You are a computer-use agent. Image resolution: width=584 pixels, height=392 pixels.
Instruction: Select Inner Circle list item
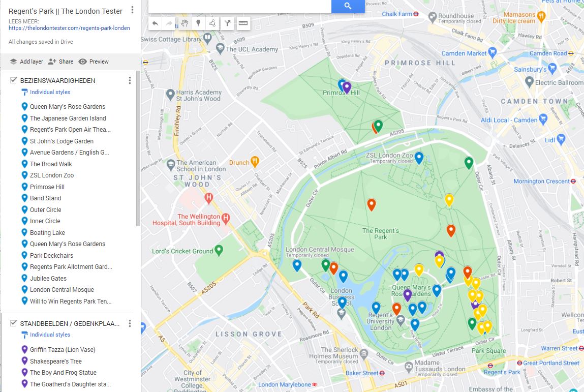click(x=45, y=221)
